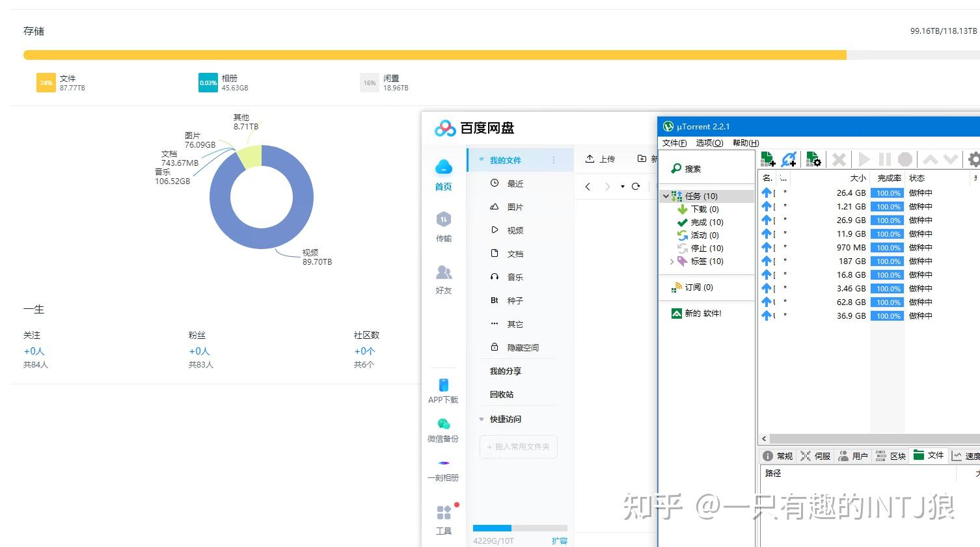980x547 pixels.
Task: Open the 文件(F) menu in µTorrent
Action: (x=675, y=142)
